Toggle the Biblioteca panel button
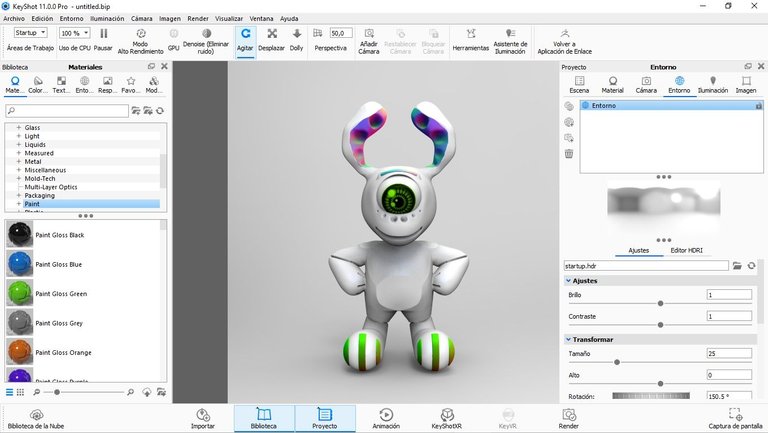 [x=264, y=419]
